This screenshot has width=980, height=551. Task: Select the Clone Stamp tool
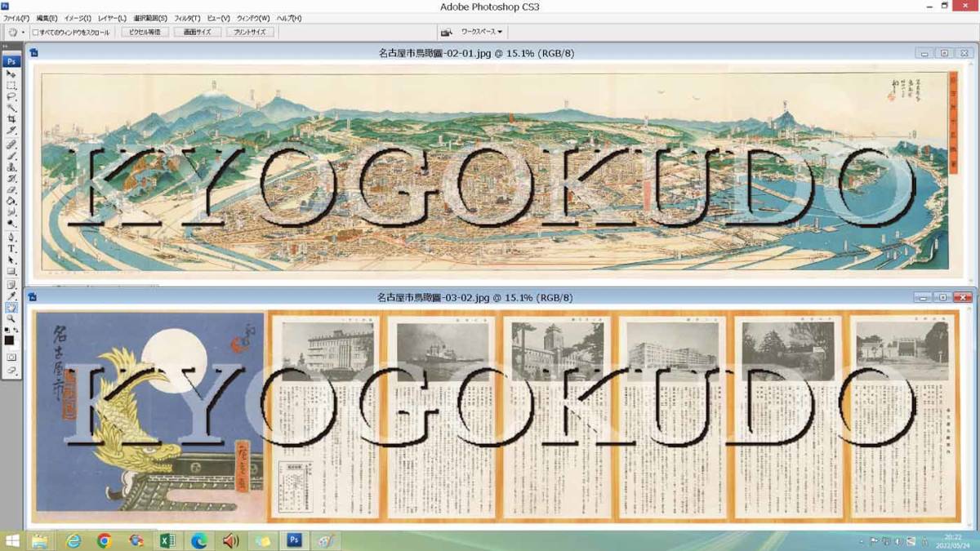(x=11, y=167)
